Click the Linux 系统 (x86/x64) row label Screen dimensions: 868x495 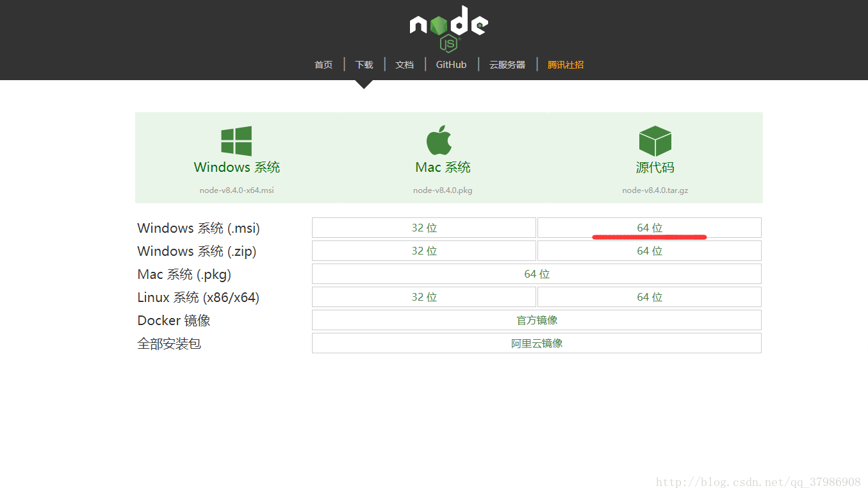click(198, 298)
